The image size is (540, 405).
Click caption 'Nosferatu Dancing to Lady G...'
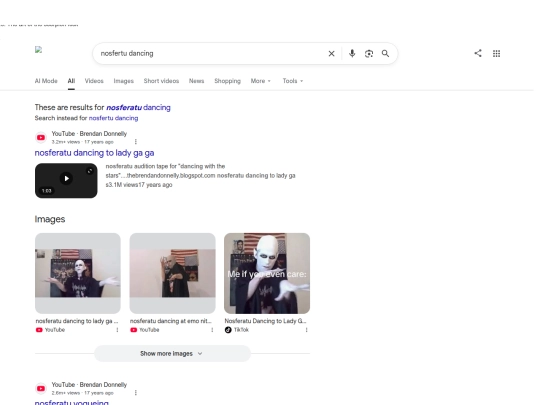coord(265,321)
